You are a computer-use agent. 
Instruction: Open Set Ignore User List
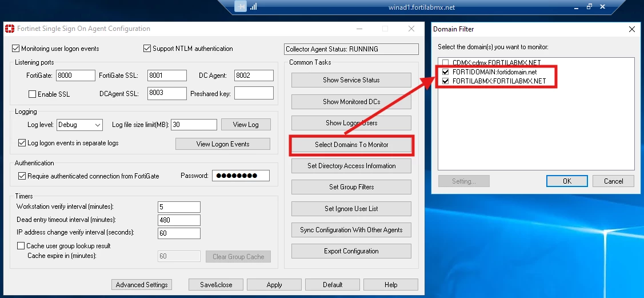pyautogui.click(x=351, y=208)
